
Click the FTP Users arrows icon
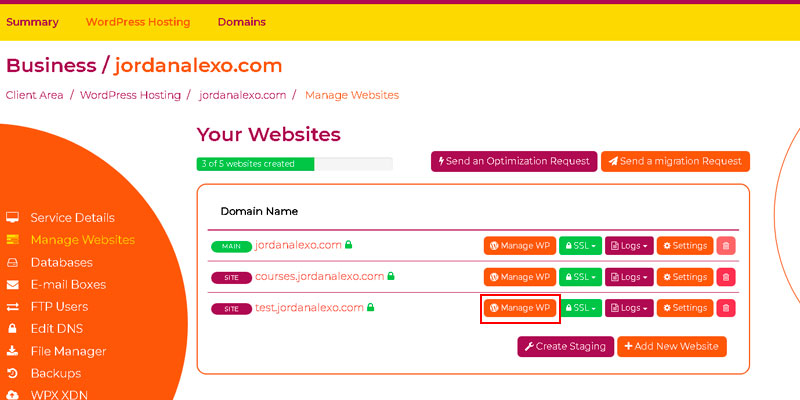point(12,307)
